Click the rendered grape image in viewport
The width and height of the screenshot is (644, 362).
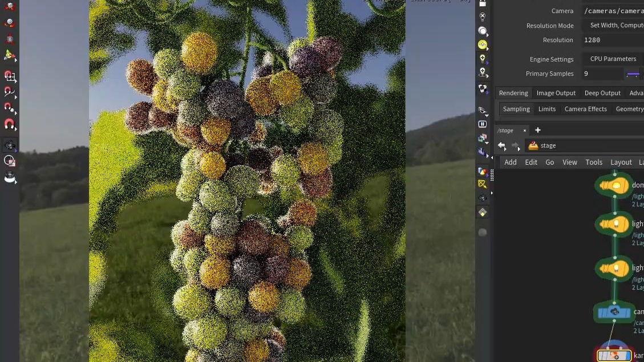247,181
